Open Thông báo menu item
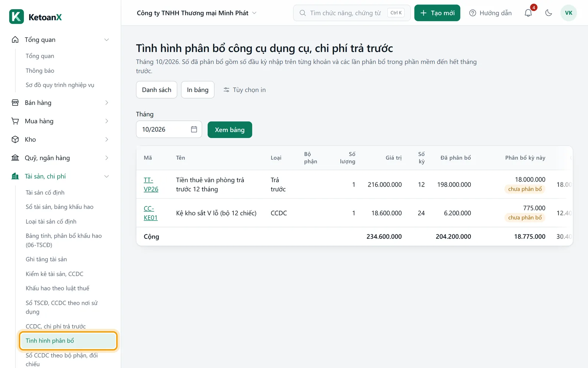Screen dimensions: 588x368 pos(40,70)
